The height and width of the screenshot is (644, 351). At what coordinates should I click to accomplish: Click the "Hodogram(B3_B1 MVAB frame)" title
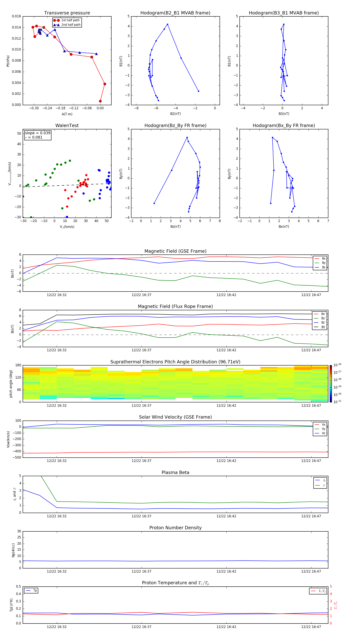(x=284, y=13)
